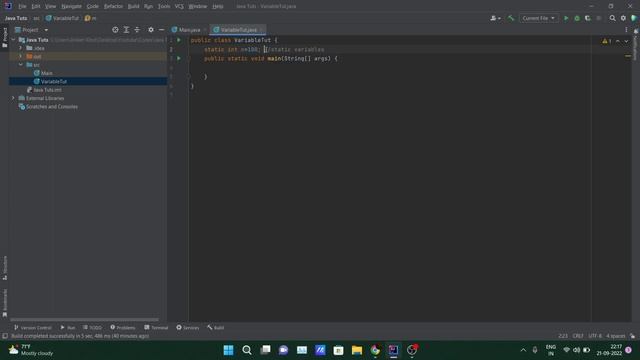Collapse the src folder
The image size is (640, 360).
click(x=20, y=65)
